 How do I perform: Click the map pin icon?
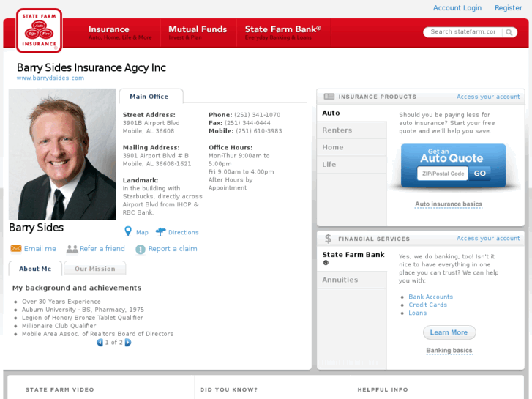coord(128,231)
